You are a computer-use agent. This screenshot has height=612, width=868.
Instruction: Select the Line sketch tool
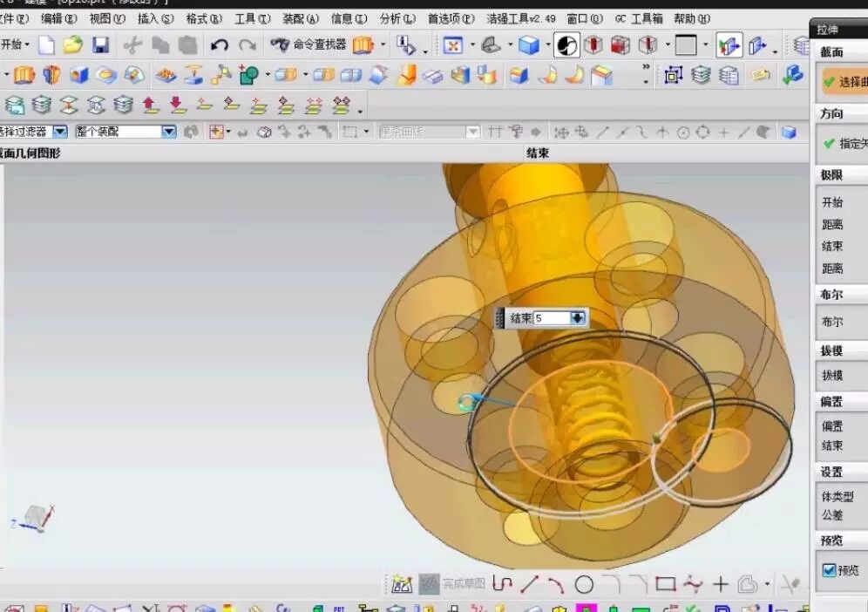point(529,584)
